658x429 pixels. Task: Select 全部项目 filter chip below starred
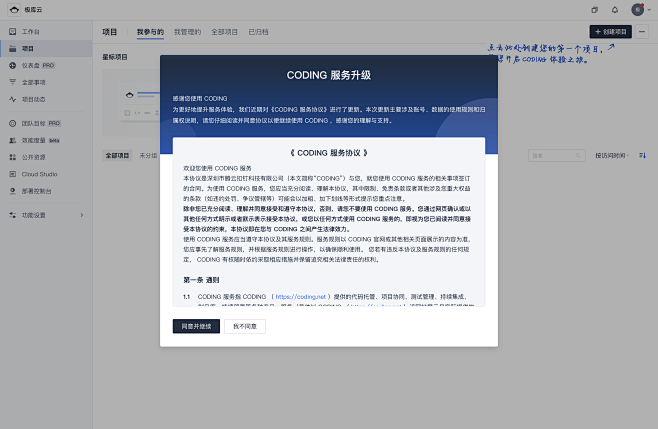pyautogui.click(x=118, y=156)
